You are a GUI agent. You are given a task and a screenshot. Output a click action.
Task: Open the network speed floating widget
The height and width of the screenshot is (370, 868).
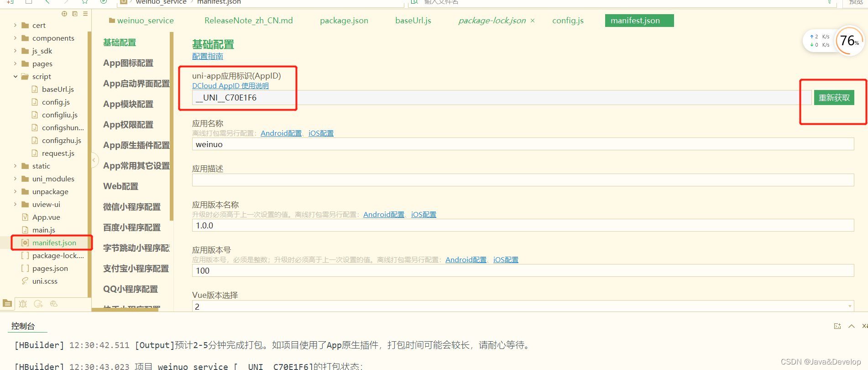(820, 41)
